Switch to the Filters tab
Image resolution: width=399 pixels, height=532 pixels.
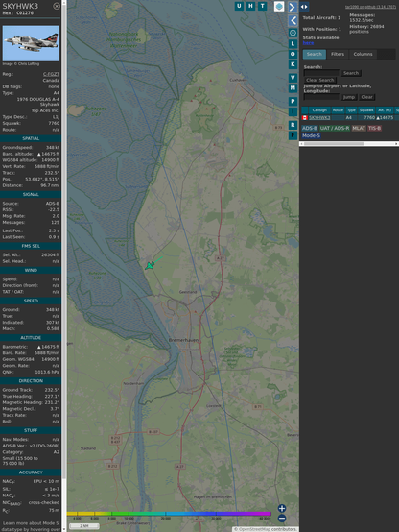(338, 55)
